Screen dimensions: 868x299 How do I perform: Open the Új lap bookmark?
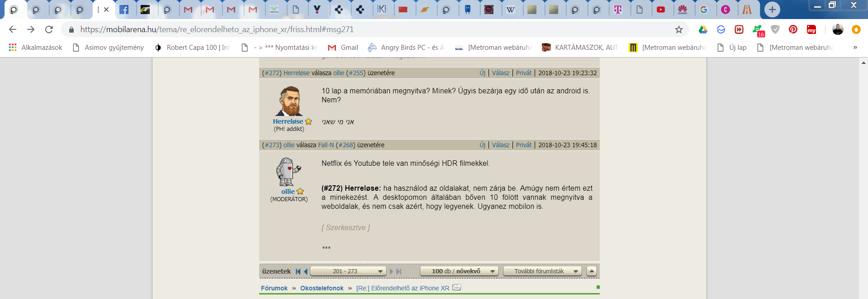coord(732,47)
